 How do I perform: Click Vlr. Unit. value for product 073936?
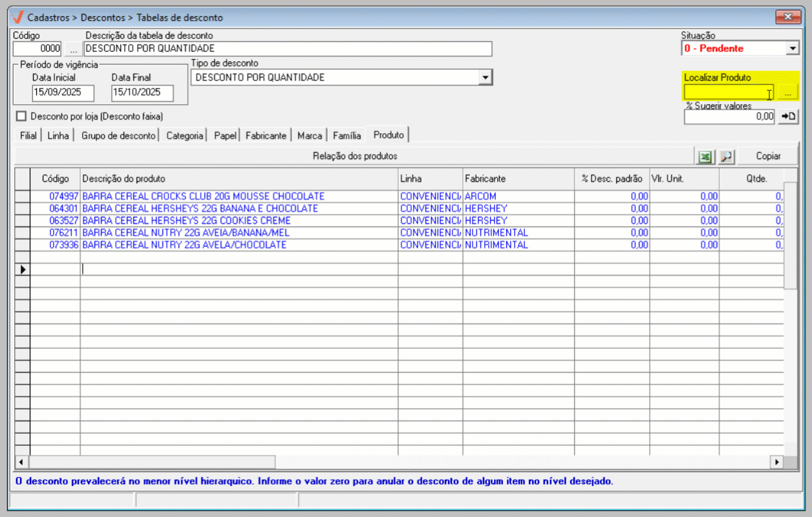(x=708, y=245)
